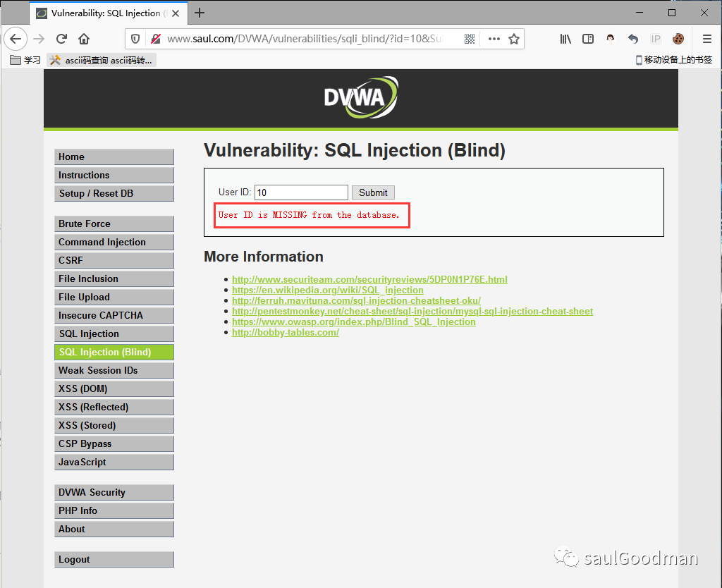Viewport: 722px width, 588px height.
Task: Select the highlighted SQL Injection (Blind) item
Action: point(114,353)
